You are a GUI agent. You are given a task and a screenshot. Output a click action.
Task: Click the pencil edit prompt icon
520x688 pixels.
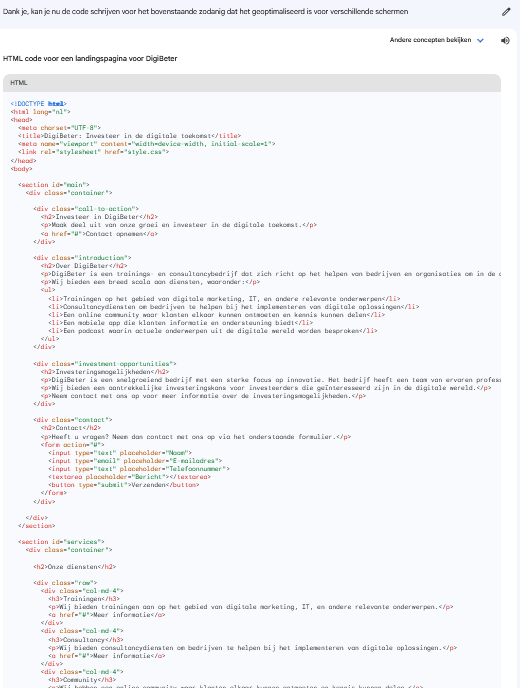pyautogui.click(x=506, y=12)
